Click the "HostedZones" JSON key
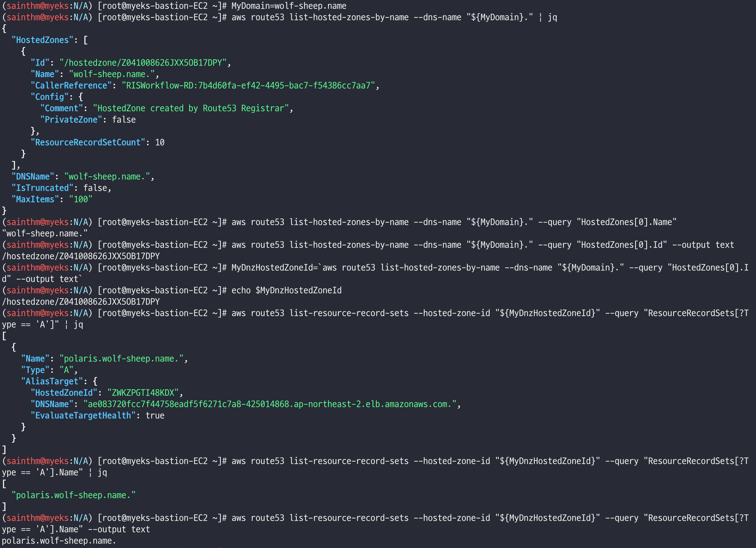Screen dimensions: 756x548 42,40
